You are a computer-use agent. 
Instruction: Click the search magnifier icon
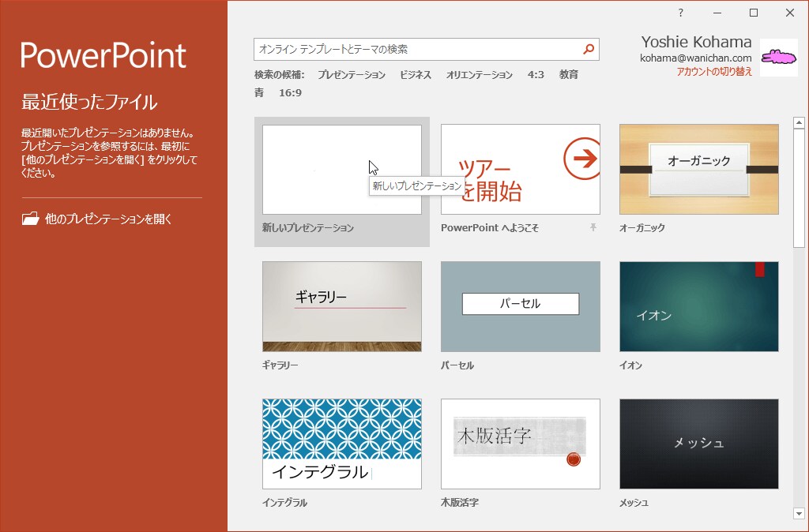(588, 50)
